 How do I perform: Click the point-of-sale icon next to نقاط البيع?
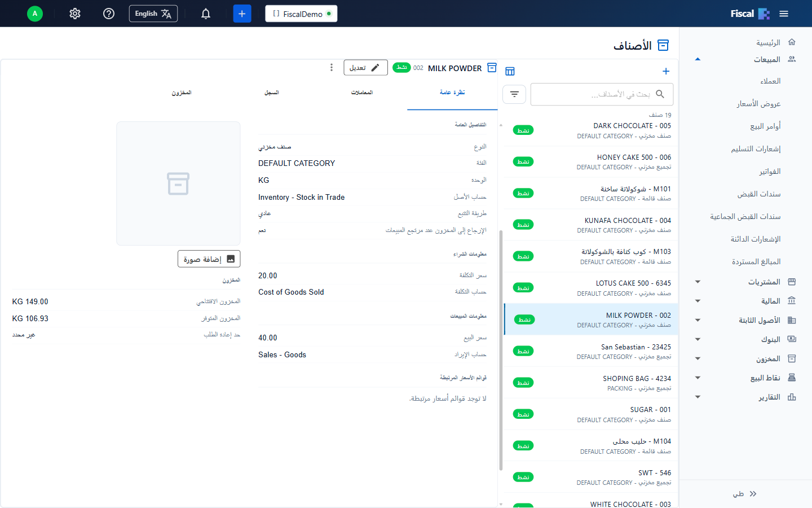(792, 378)
